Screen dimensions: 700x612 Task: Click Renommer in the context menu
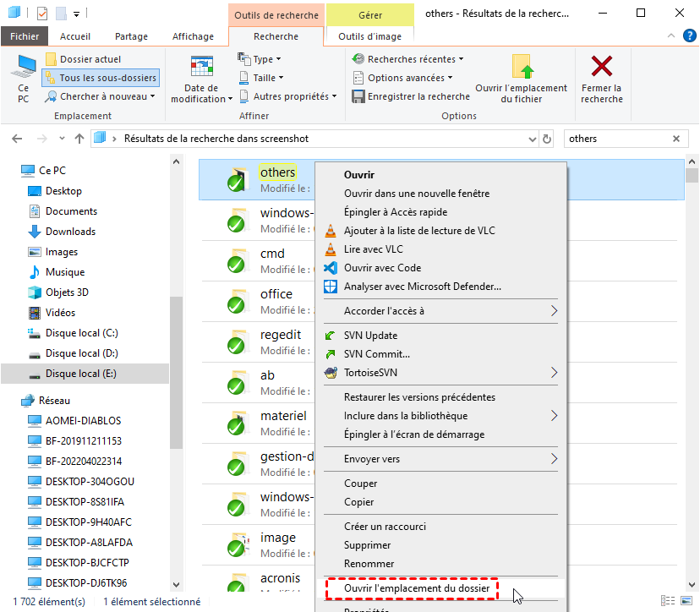coord(369,564)
